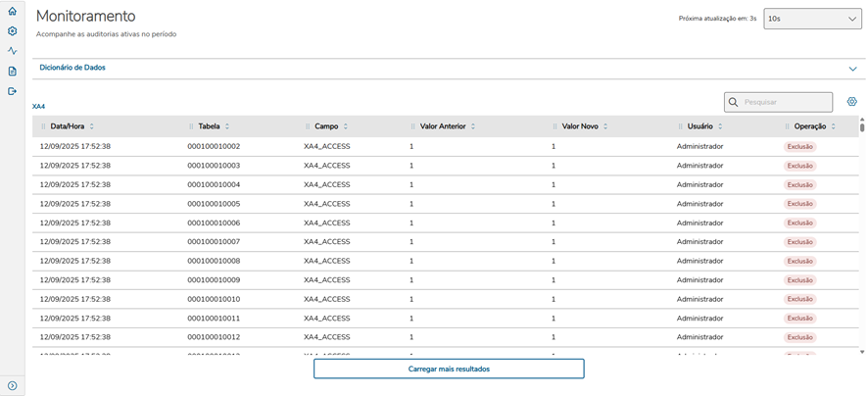868x396 pixels.
Task: Open the sidebar settings gear icon
Action: coord(12,31)
